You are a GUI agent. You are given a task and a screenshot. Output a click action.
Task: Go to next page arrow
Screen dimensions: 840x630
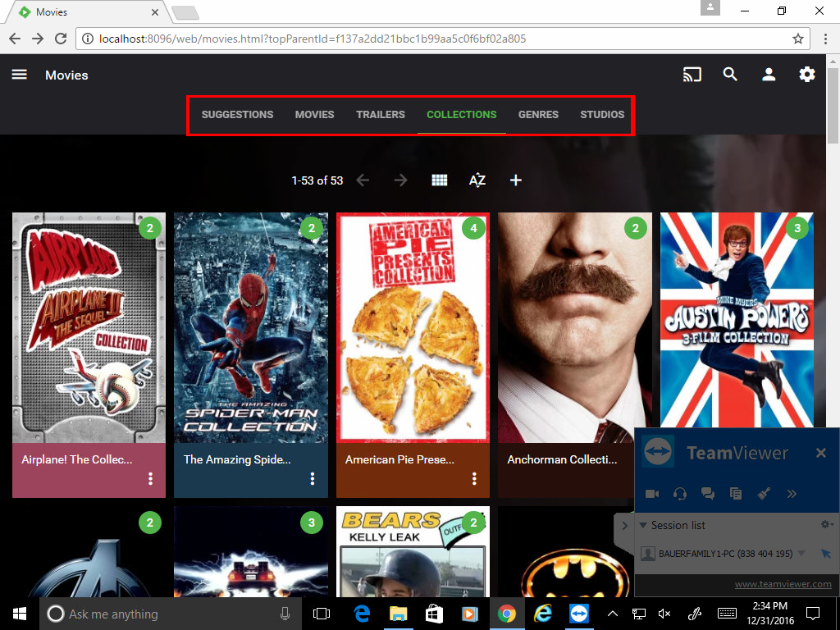click(400, 180)
